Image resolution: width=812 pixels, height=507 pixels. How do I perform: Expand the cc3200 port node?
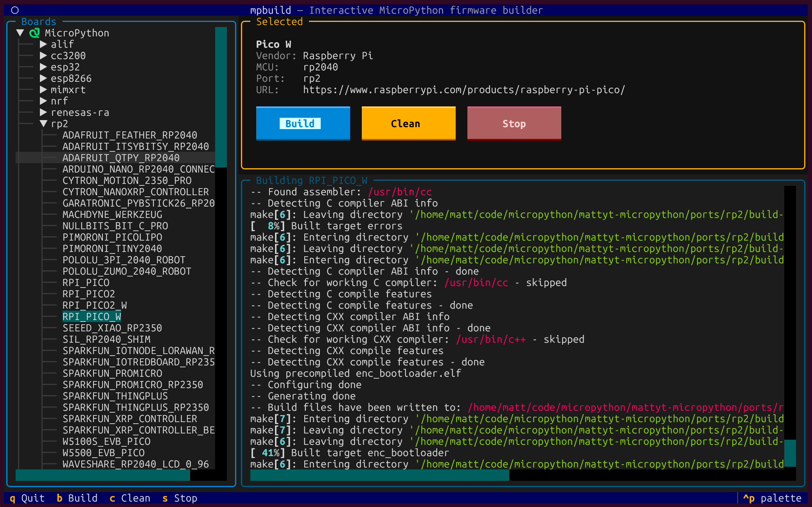click(43, 56)
